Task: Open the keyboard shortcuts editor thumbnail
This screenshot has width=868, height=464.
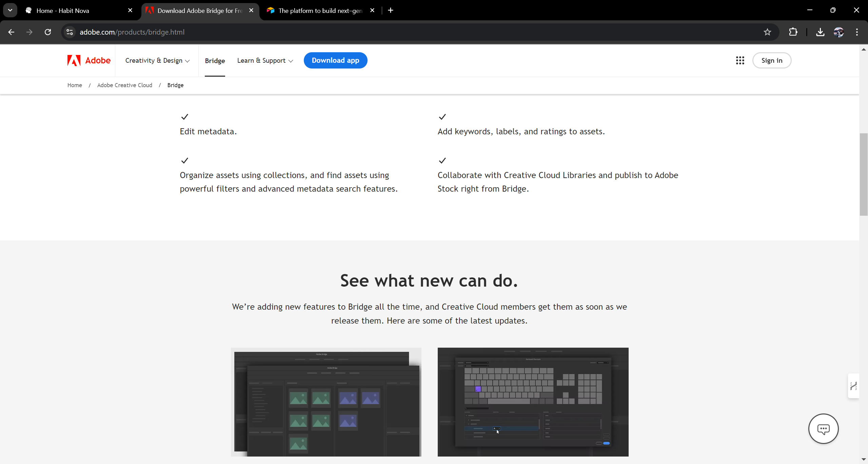Action: click(x=533, y=402)
